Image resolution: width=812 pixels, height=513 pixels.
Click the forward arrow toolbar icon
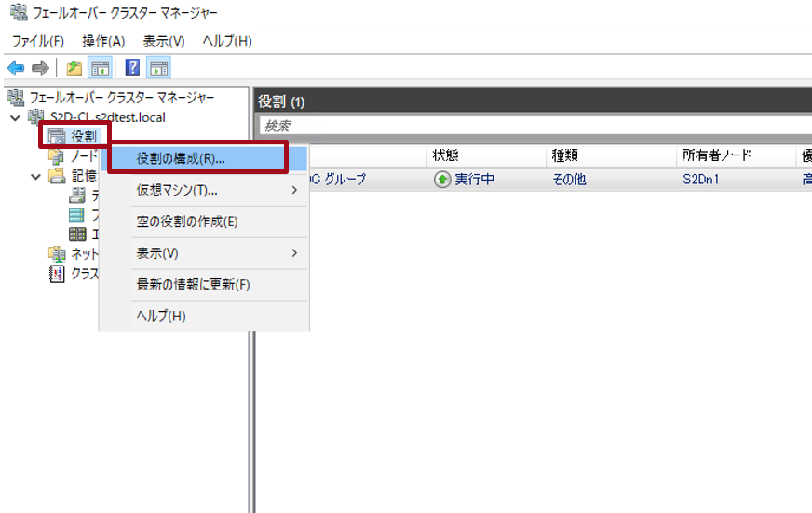(40, 68)
